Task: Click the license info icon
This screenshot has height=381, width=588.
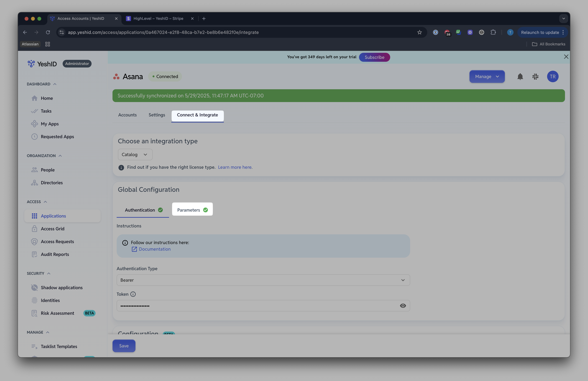Action: 121,168
